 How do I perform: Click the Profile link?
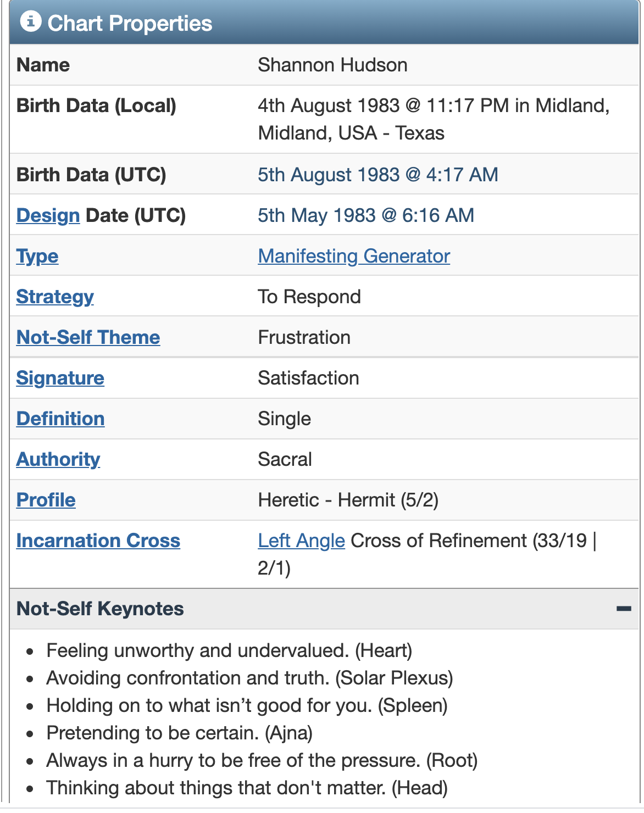(x=46, y=500)
